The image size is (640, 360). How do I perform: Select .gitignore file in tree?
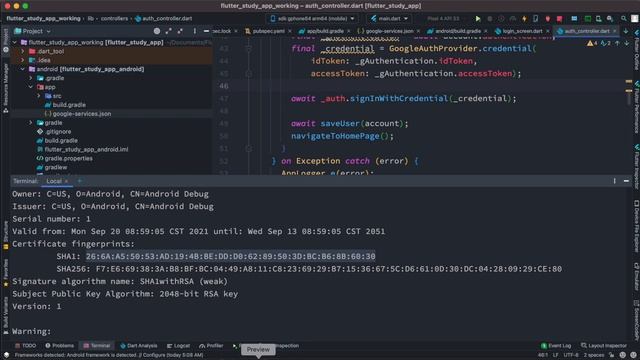pyautogui.click(x=54, y=131)
